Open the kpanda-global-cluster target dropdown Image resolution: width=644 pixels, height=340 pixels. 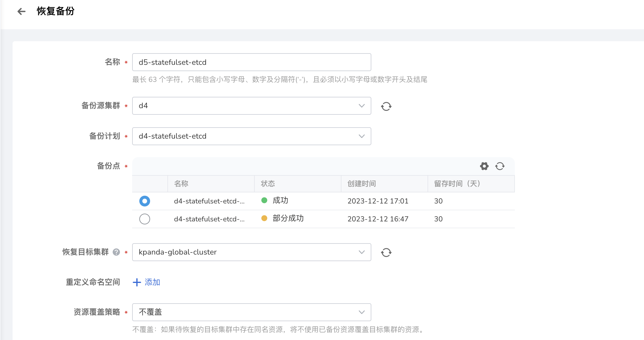(x=251, y=252)
